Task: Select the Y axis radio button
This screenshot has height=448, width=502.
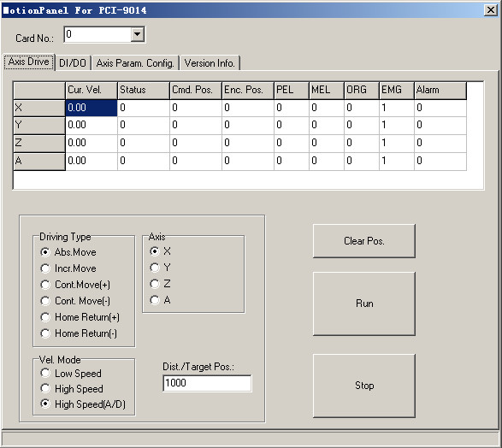Action: tap(161, 268)
